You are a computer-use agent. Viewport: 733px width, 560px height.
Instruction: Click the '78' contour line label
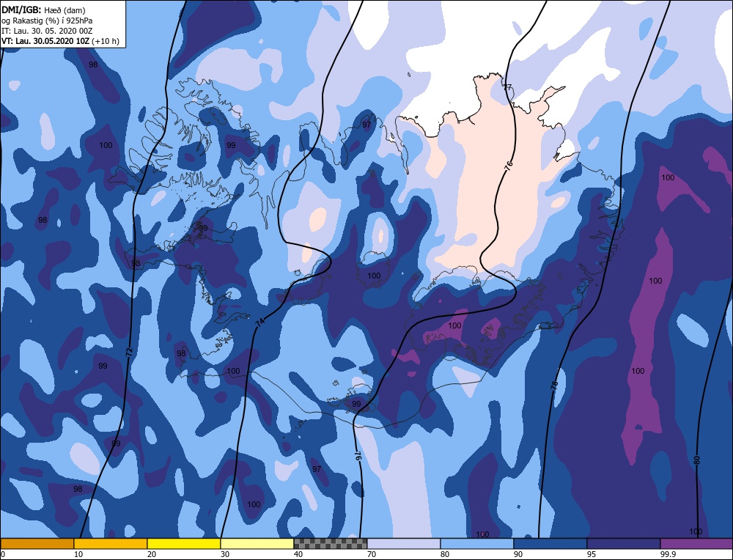point(554,386)
